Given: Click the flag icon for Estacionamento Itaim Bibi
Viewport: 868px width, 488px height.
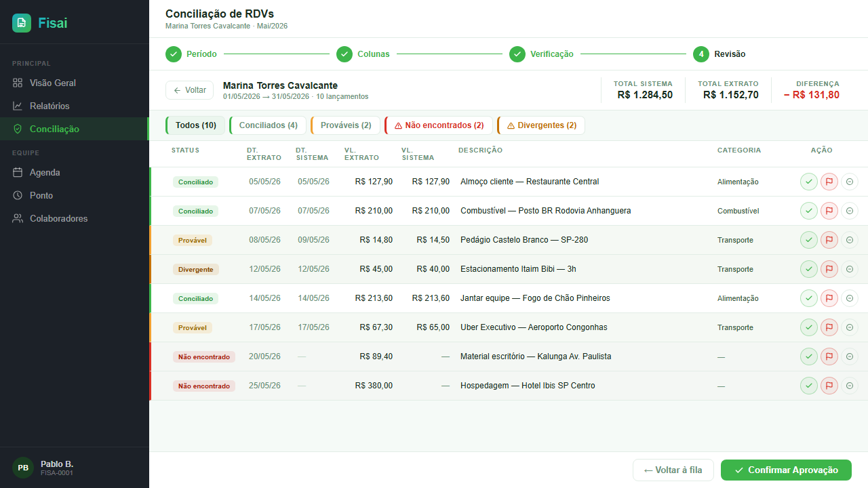Looking at the screenshot, I should (x=829, y=269).
